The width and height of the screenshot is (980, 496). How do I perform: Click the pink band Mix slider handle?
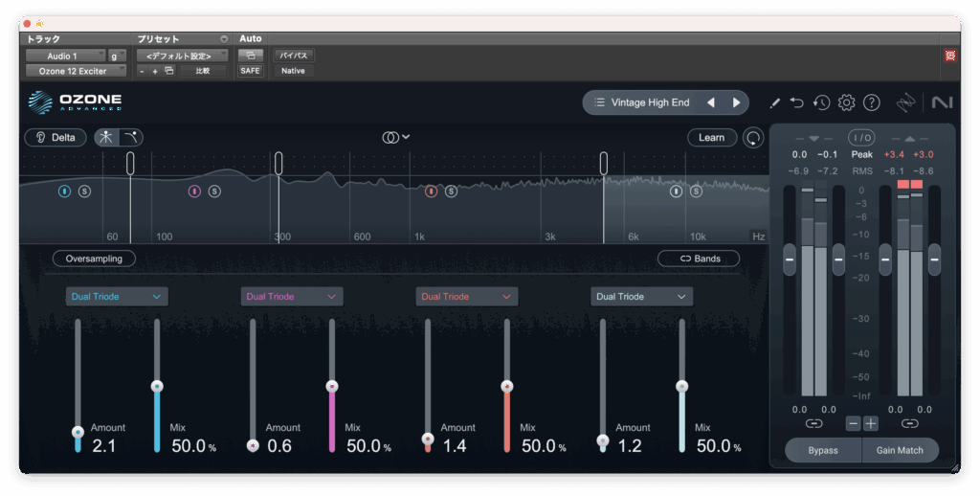(332, 387)
